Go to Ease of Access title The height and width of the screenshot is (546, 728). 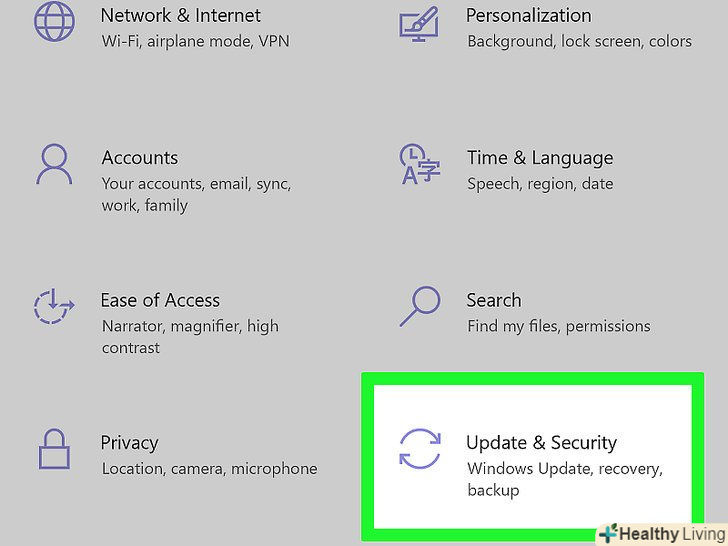tap(160, 300)
